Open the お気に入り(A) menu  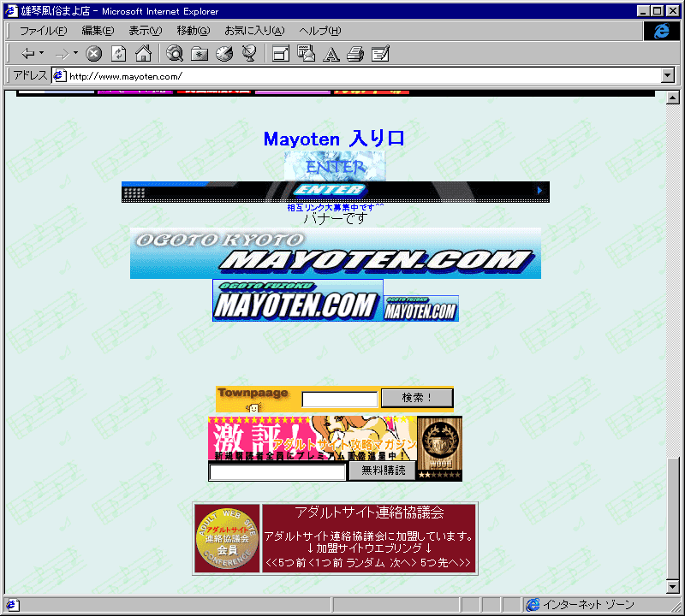click(x=254, y=31)
